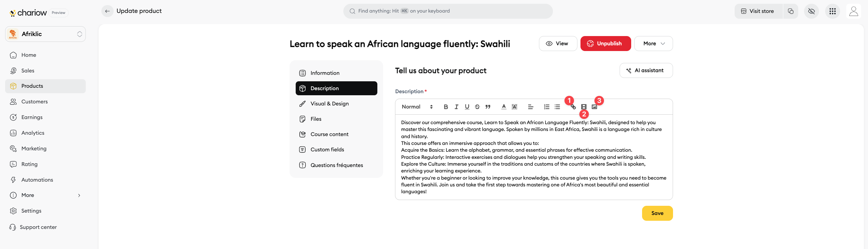Insert a video into the description

(x=584, y=107)
